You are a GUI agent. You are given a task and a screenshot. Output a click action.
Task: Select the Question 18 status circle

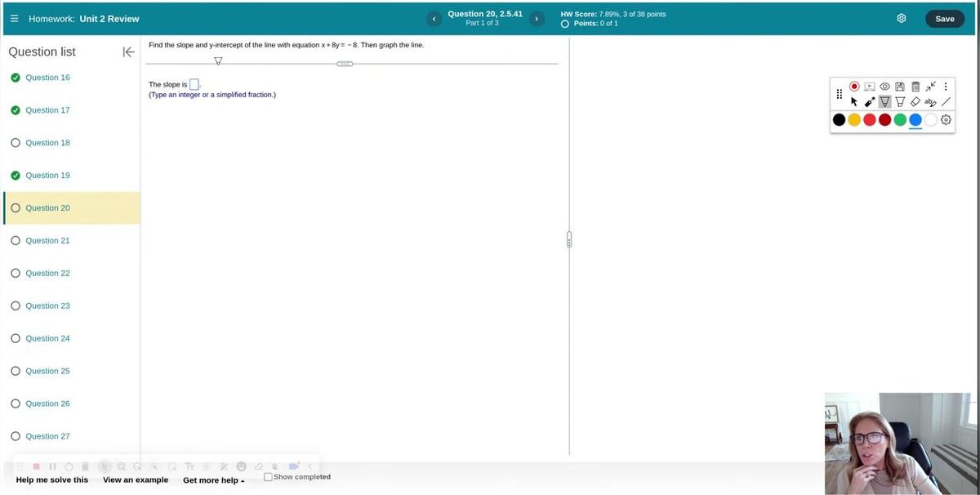(16, 143)
